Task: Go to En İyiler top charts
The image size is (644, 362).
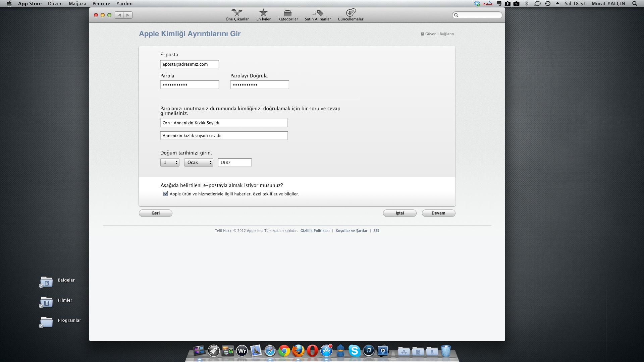Action: click(263, 15)
